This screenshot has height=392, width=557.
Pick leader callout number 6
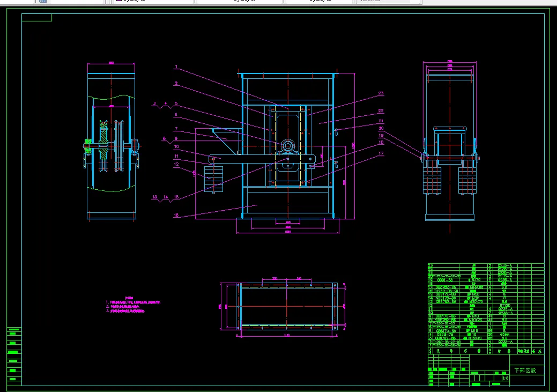pos(176,114)
